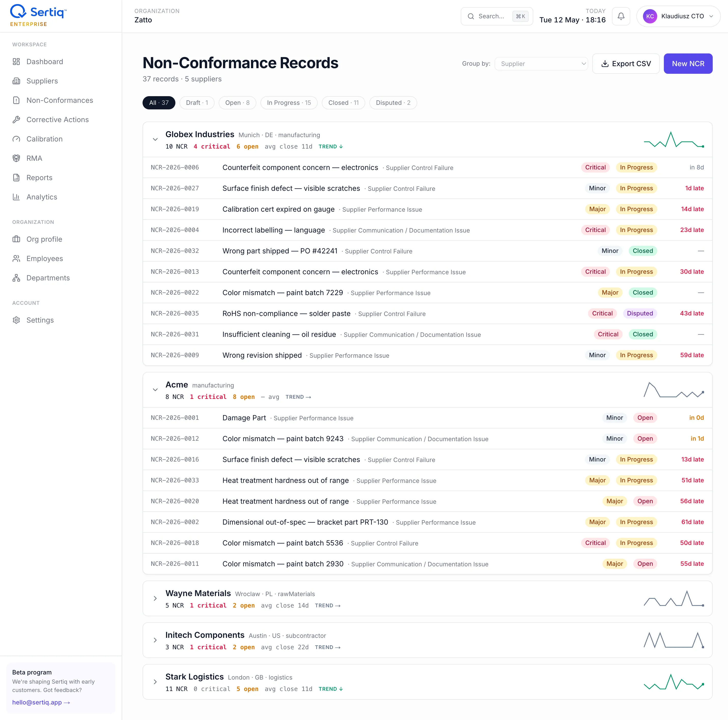Expand the Initech Components group
Screen dimensions: 728x720
(155, 640)
